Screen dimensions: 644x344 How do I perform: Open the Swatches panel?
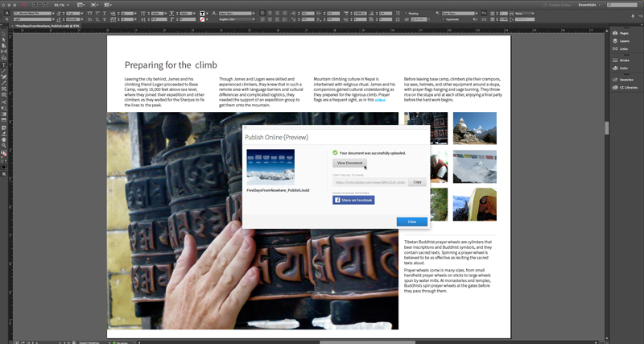click(626, 79)
